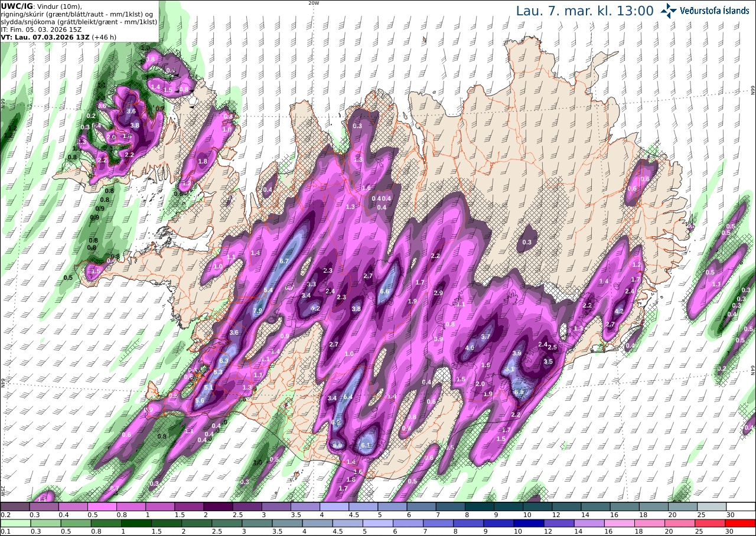
Task: Click the pale grey 25 swatch in the snow legend
Action: (712, 506)
